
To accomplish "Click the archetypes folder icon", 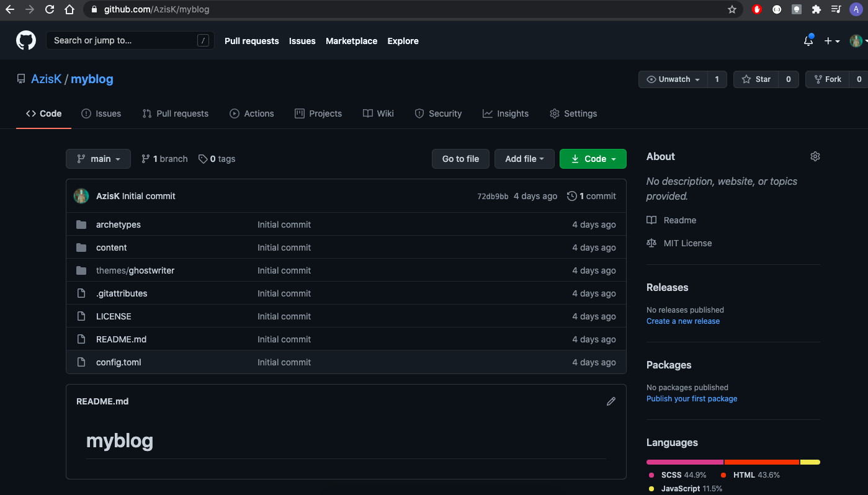I will (x=81, y=225).
